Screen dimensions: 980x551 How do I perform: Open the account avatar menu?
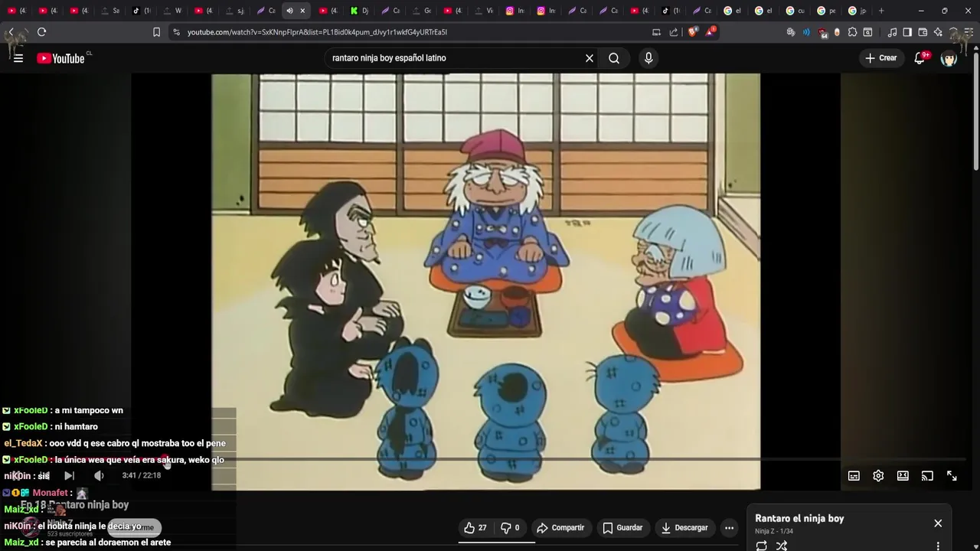(x=949, y=58)
